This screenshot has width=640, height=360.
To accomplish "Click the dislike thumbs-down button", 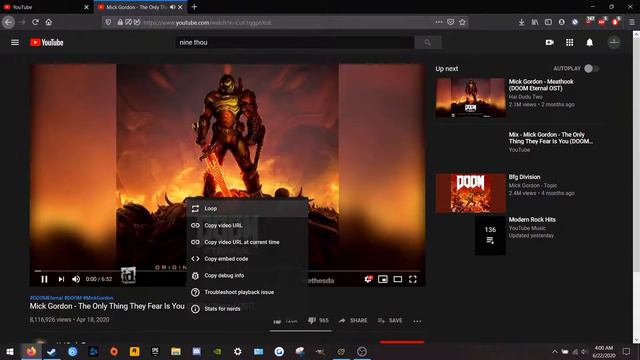I will [x=318, y=320].
